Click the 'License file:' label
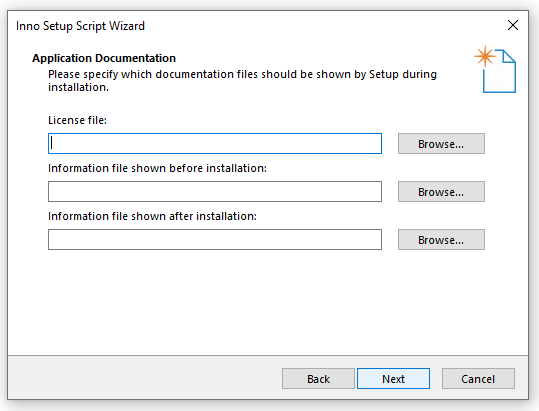The width and height of the screenshot is (539, 411). tap(77, 120)
